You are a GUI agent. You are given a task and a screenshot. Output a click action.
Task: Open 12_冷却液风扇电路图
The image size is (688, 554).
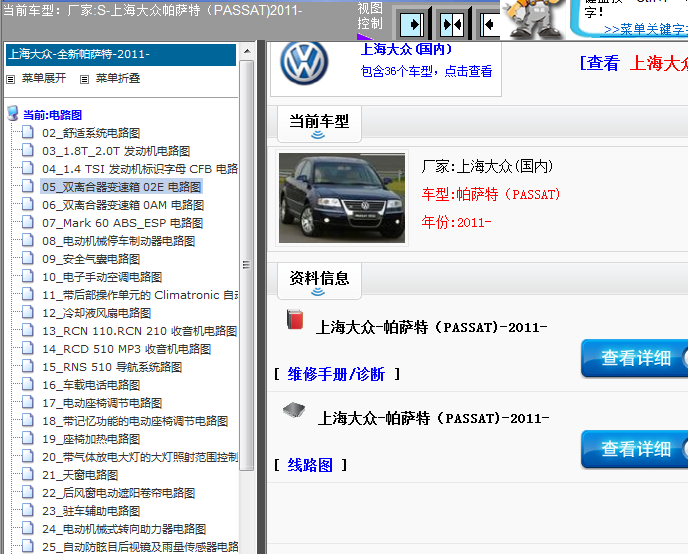[x=97, y=313]
